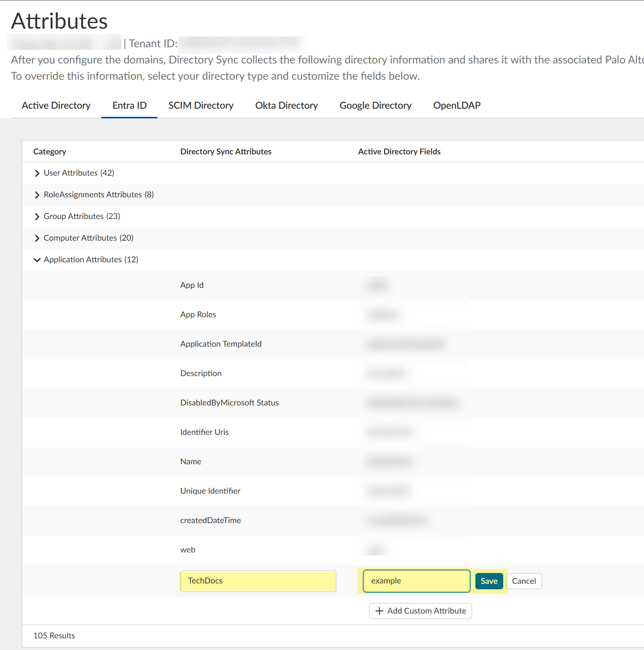Cancel the custom attribute edit
This screenshot has width=644, height=650.
524,581
